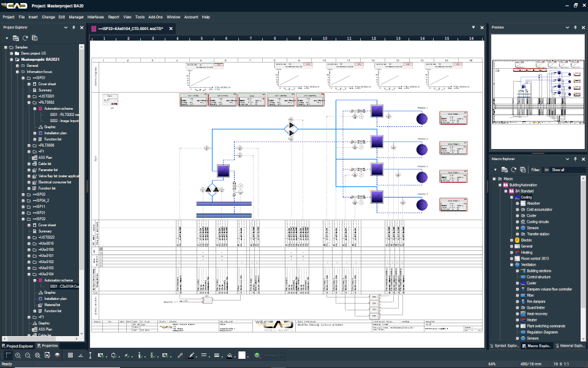Open the Macro Explorer filter dropdown

563,169
